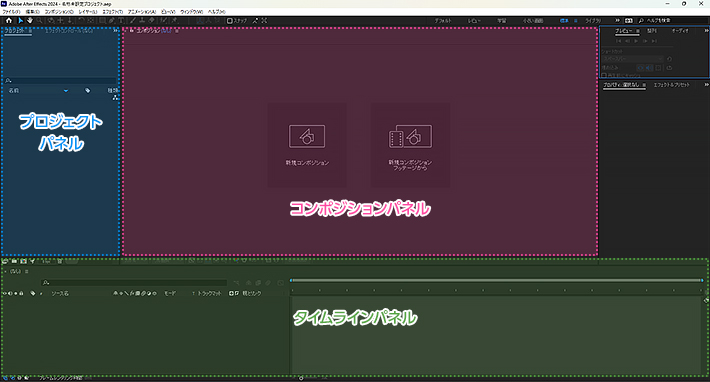This screenshot has width=710, height=382.
Task: Select the Type (T) tool
Action: (121, 20)
